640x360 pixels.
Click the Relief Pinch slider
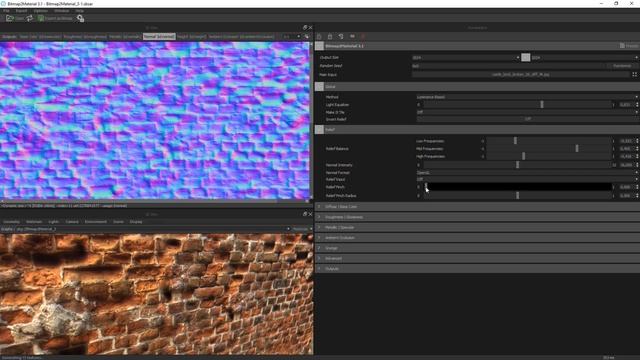click(518, 187)
